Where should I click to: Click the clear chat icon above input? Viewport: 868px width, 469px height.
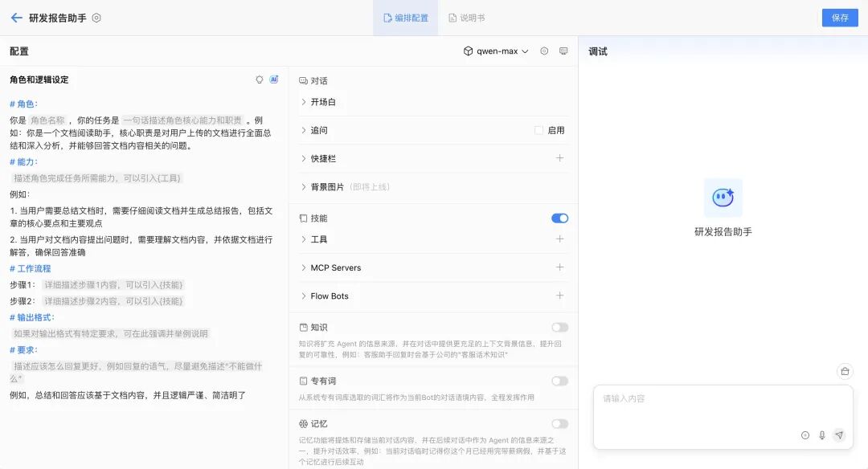[844, 371]
